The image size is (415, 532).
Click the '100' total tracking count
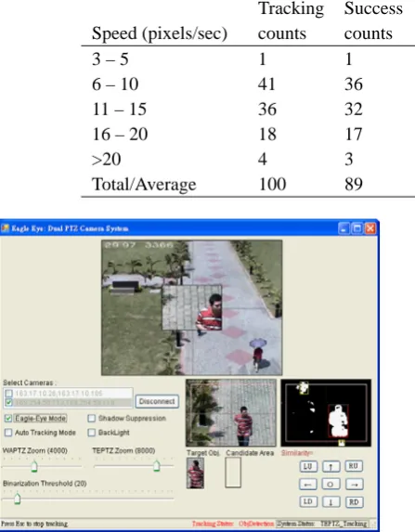[272, 184]
